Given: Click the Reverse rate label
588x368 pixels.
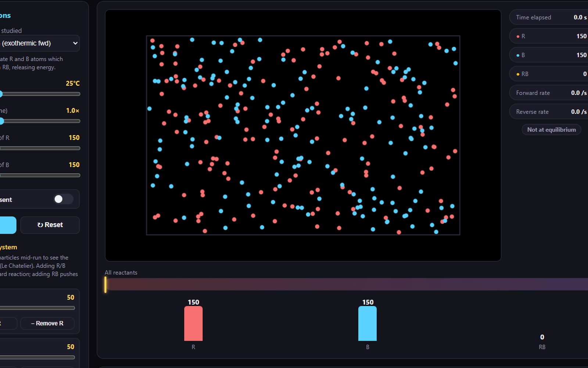Looking at the screenshot, I should click(532, 112).
